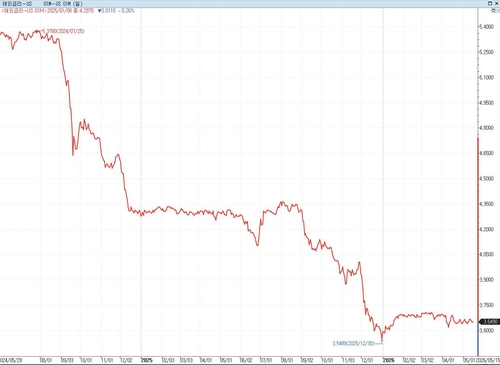Viewport: 500px width, 365px height.
Task: Select the 3.5480 low point marker label
Action: click(353, 343)
